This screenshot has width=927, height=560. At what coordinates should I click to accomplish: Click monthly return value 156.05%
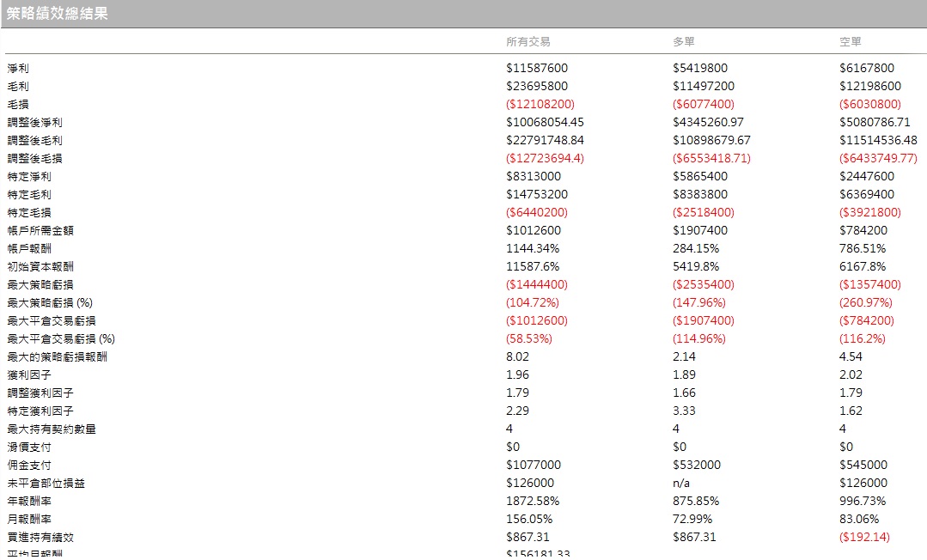coord(529,519)
